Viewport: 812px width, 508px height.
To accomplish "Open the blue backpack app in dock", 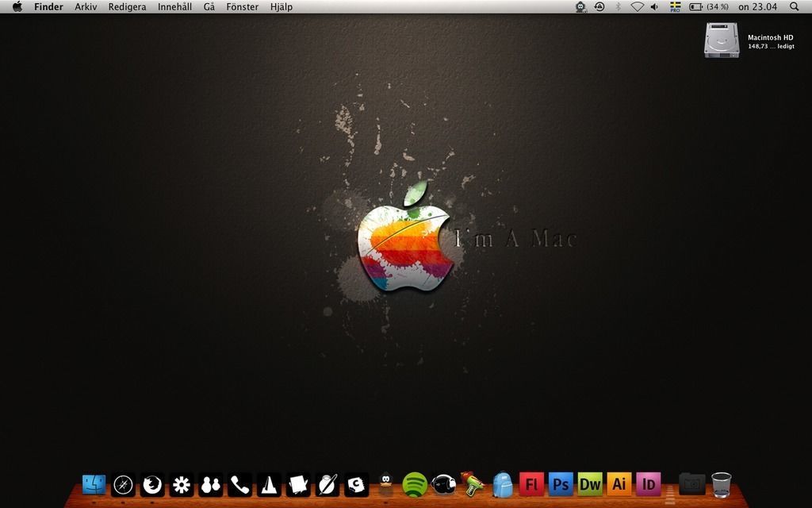I will click(x=502, y=484).
